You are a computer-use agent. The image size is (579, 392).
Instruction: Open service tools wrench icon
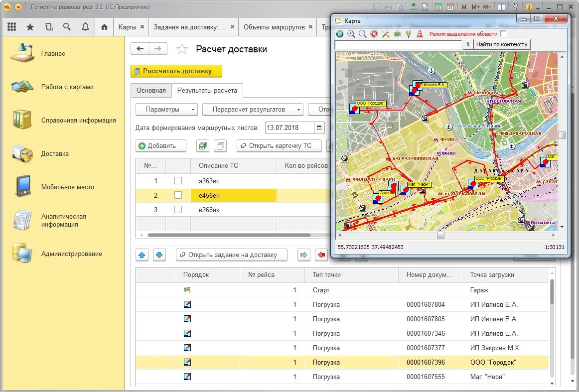click(515, 6)
